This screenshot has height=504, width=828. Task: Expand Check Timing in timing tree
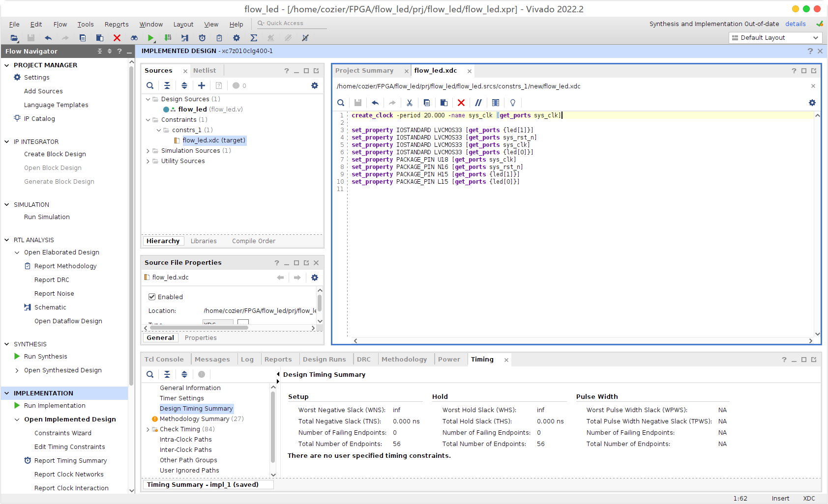click(x=148, y=429)
